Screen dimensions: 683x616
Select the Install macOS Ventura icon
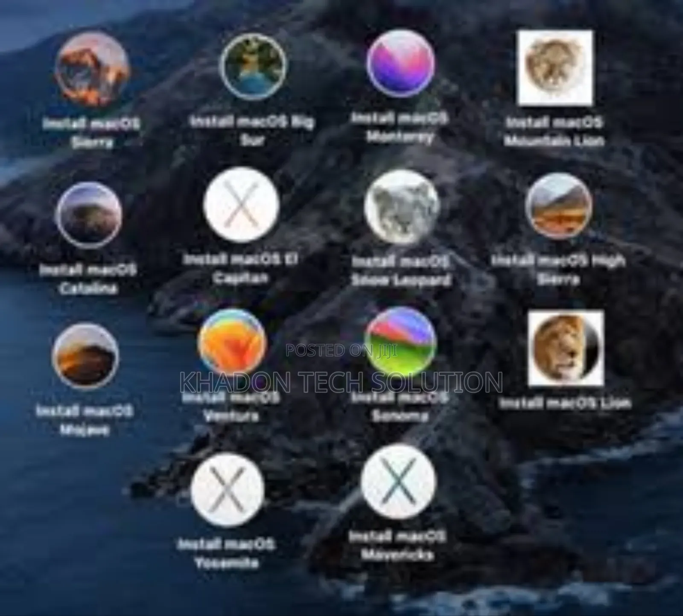pos(232,343)
